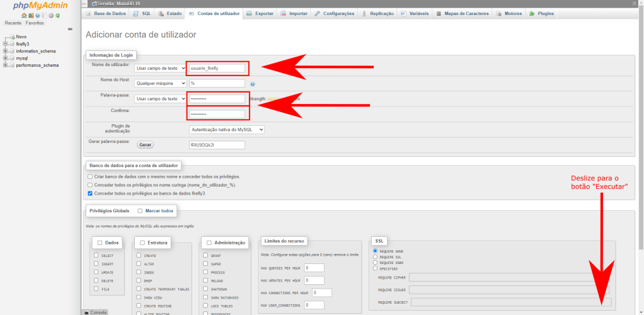Screen dimensions: 644x315
Task: Click the host name help icon
Action: pos(252,84)
